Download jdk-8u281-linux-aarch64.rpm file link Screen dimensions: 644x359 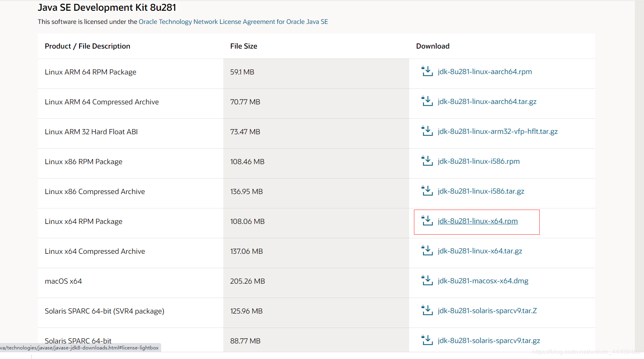(x=485, y=72)
